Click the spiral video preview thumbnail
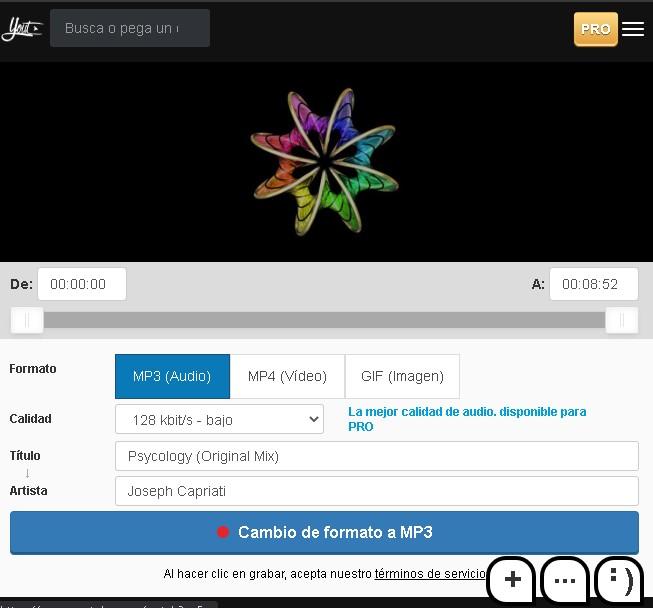The width and height of the screenshot is (653, 608). coord(325,160)
